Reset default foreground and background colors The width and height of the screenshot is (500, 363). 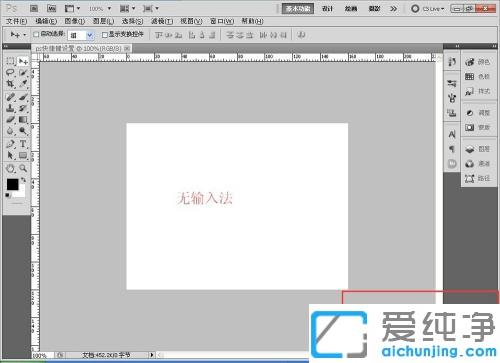[8, 195]
